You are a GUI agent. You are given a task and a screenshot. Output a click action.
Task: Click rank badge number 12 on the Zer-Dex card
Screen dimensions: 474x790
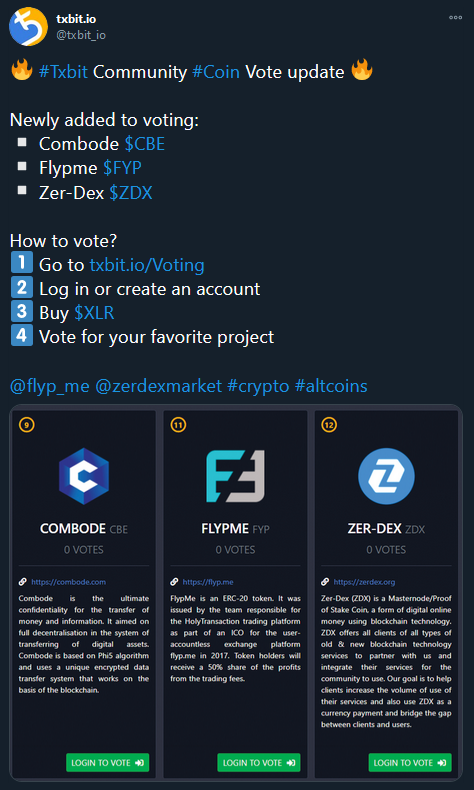point(329,425)
